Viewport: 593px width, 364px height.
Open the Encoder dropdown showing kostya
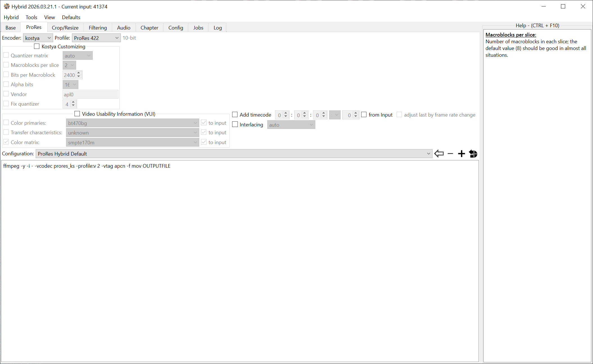point(38,38)
